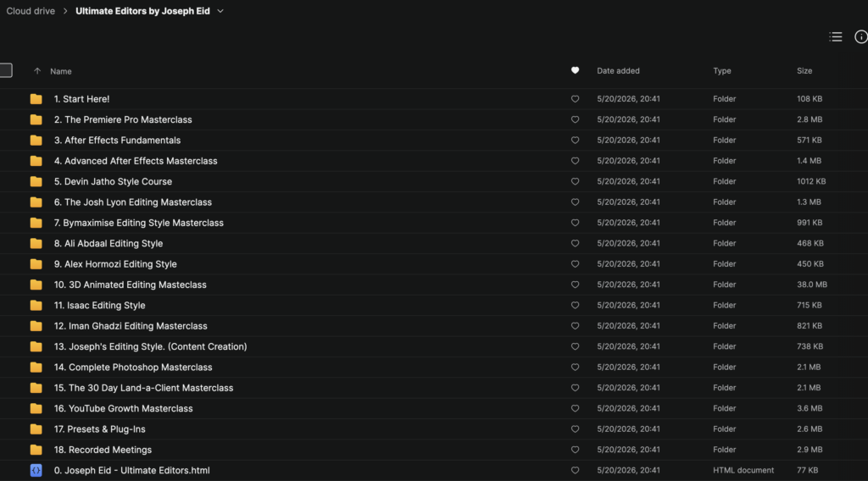Click the HTML file icon for Joseph Eid document
Viewport: 868px width, 481px height.
(36, 471)
